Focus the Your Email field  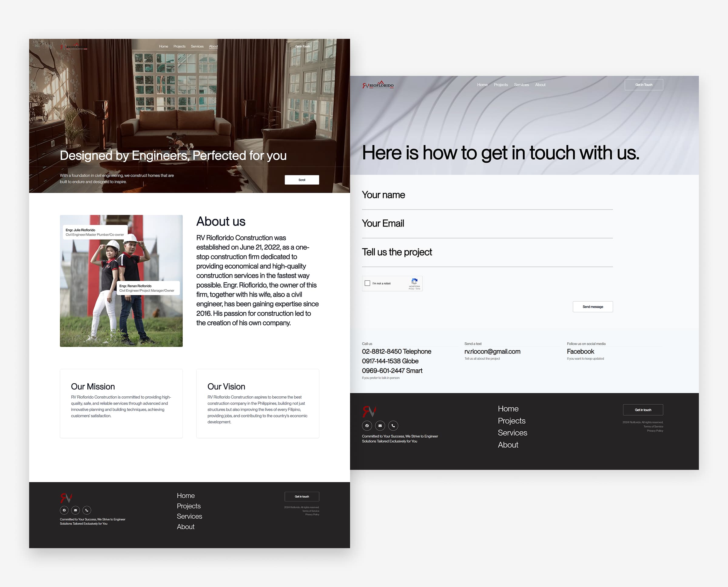click(487, 224)
